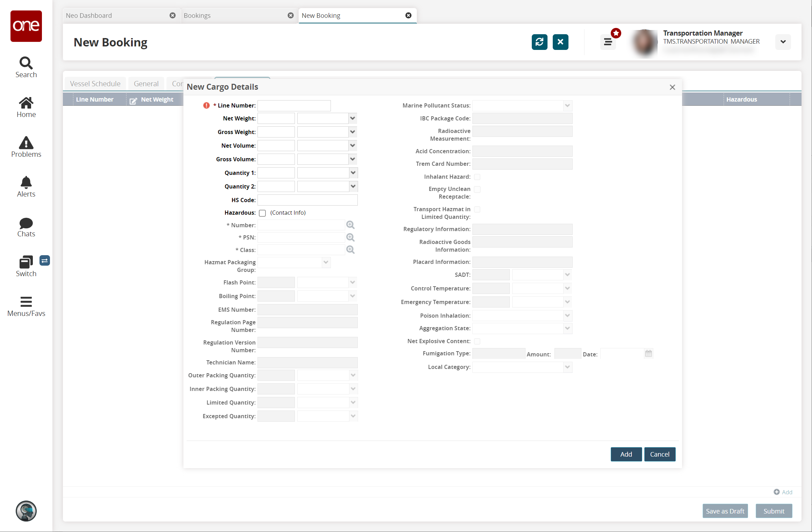The width and height of the screenshot is (812, 532).
Task: Expand the Marine Pollutant Status dropdown
Action: [x=567, y=105]
